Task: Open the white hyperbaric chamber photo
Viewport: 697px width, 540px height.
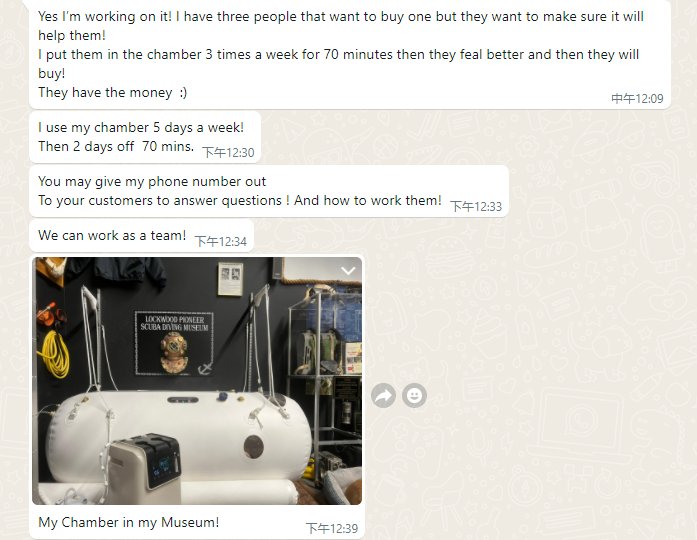Action: (x=197, y=380)
